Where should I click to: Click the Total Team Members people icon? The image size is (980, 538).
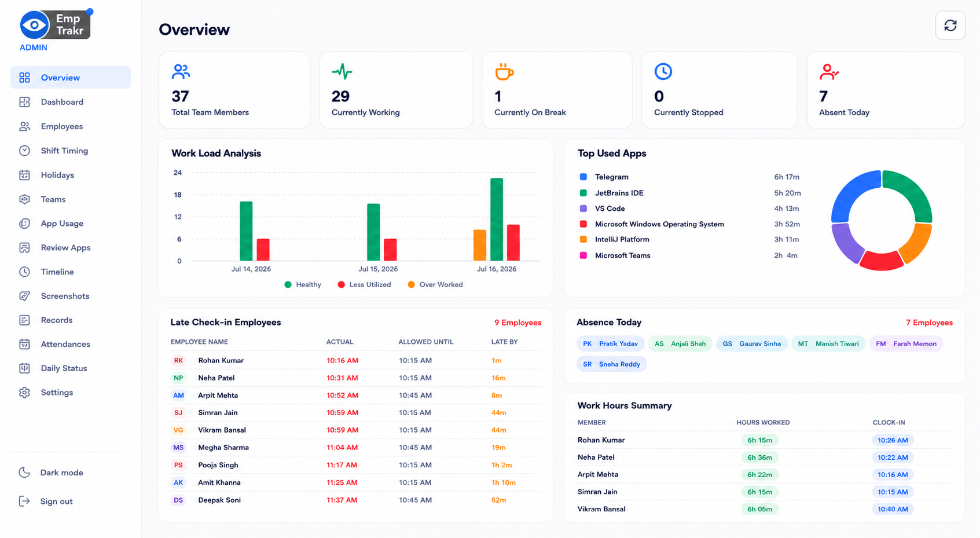point(181,72)
